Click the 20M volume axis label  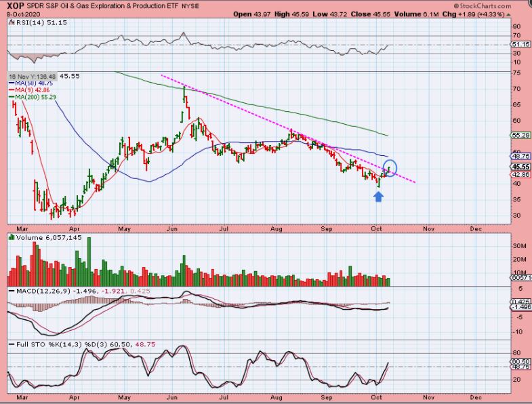[519, 260]
